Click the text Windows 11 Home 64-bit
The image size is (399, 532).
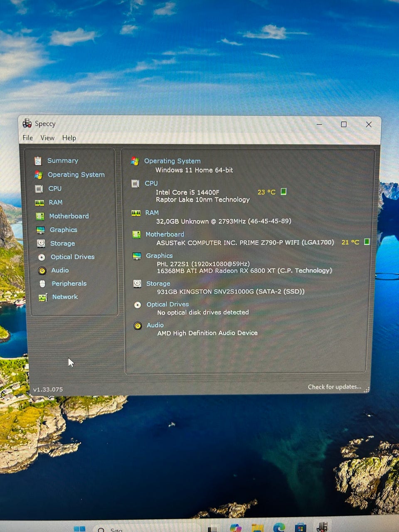tap(194, 170)
